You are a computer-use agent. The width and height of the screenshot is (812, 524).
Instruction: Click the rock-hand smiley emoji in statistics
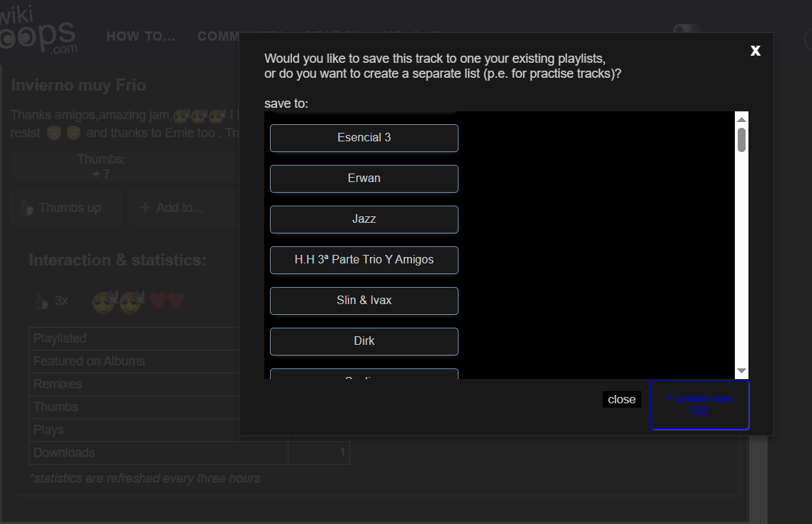[118, 301]
